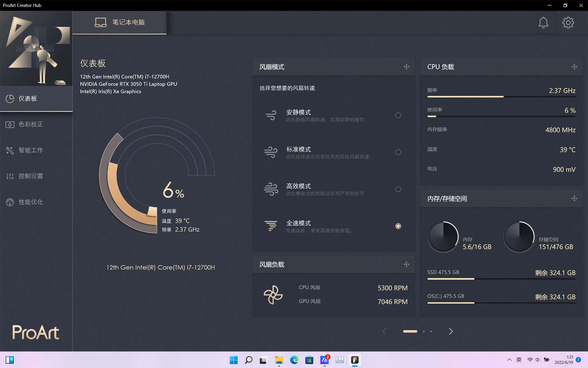Viewport: 588px width, 368px height.
Task: Select 标准模式 fan mode radio button
Action: pos(398,152)
